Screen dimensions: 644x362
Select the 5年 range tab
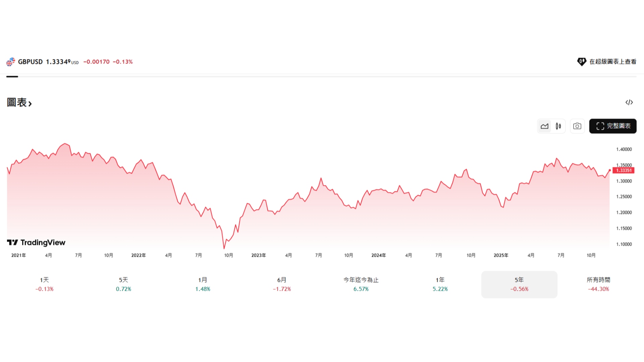[x=519, y=284]
